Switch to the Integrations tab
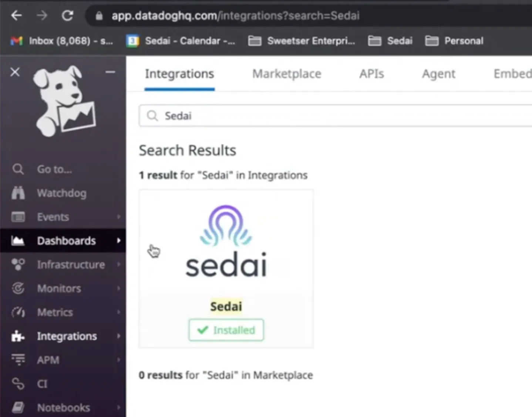This screenshot has width=532, height=417. [179, 74]
